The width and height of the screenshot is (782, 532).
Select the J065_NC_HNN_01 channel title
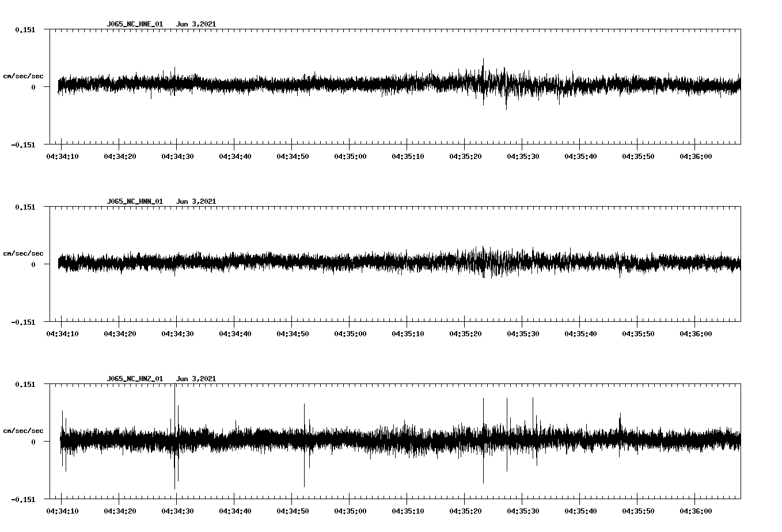135,202
